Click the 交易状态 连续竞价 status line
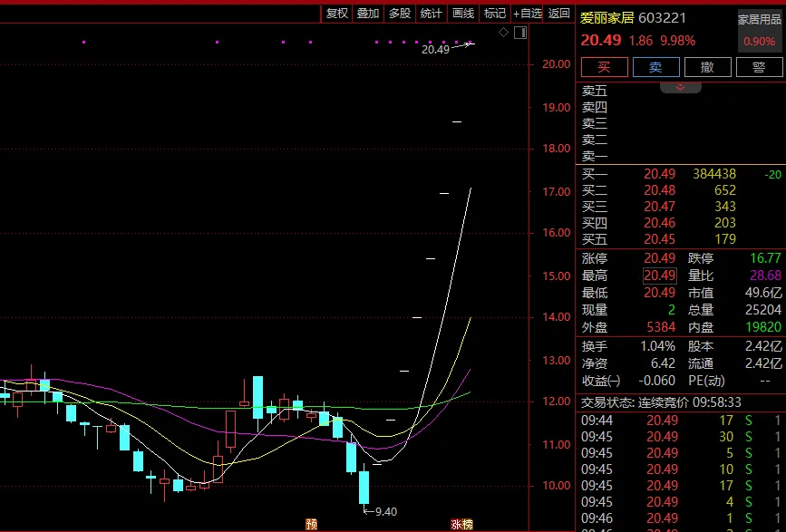The height and width of the screenshot is (532, 786). tap(661, 402)
